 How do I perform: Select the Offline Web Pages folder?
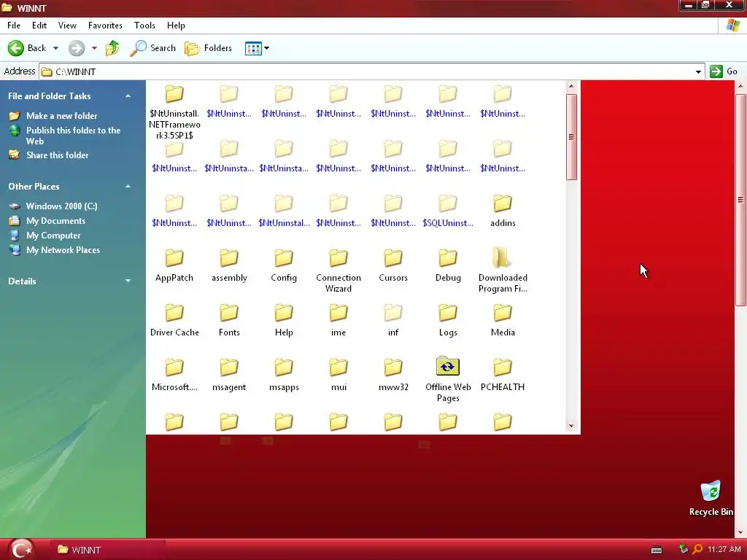[x=448, y=379]
